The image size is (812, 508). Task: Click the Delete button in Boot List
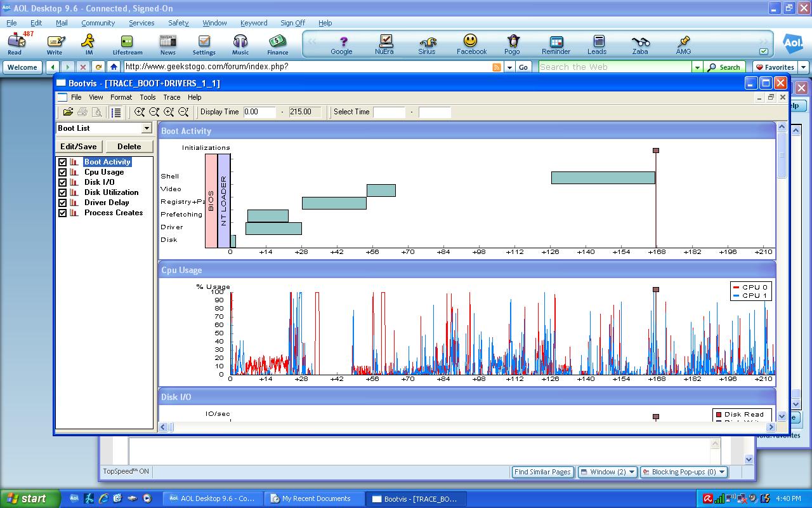[129, 146]
